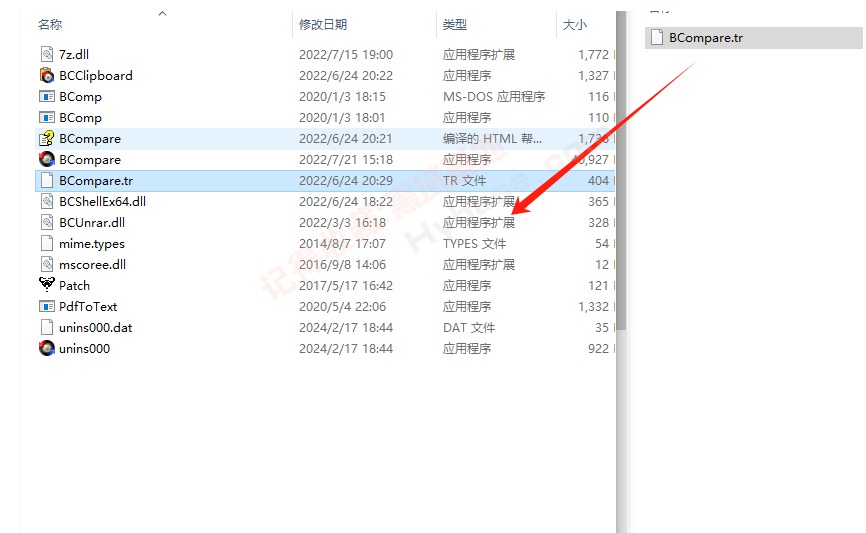Click date 2022/7/15 19:00
Image resolution: width=866 pixels, height=533 pixels.
tap(346, 54)
